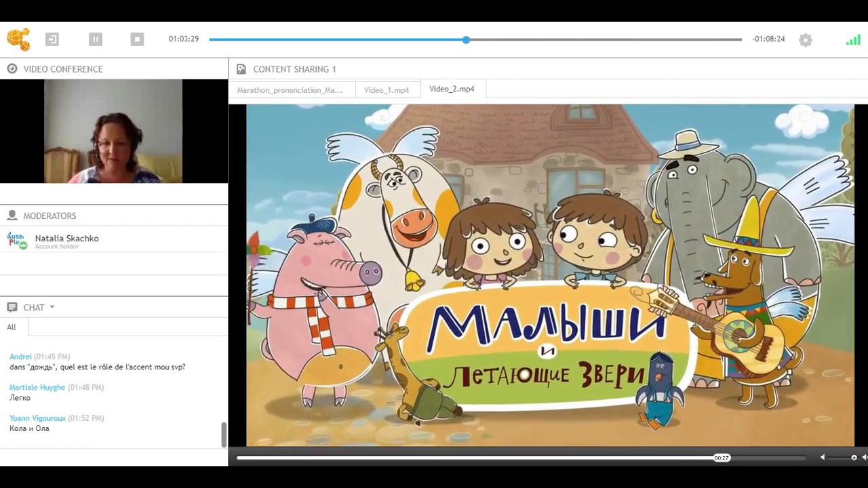Switch to the Video_1.mp4 tab
The image size is (868, 488).
[387, 89]
